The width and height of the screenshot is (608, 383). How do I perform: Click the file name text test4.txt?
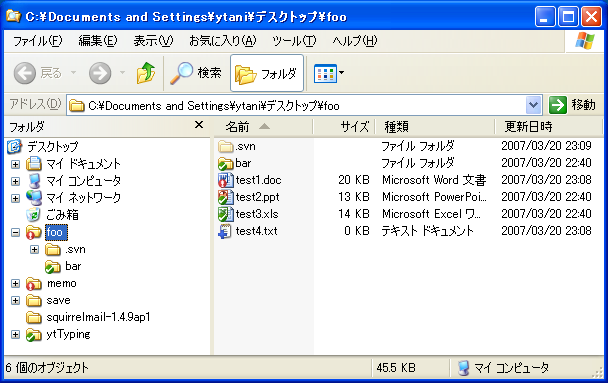click(256, 231)
